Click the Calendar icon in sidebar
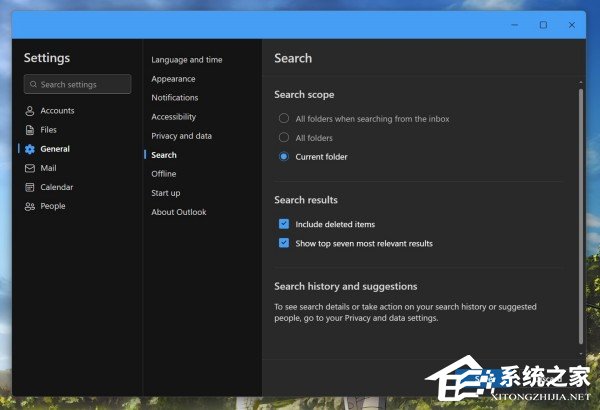 pyautogui.click(x=30, y=187)
